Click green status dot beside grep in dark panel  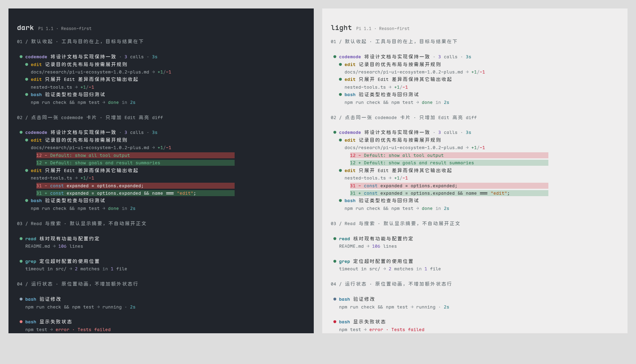point(21,261)
